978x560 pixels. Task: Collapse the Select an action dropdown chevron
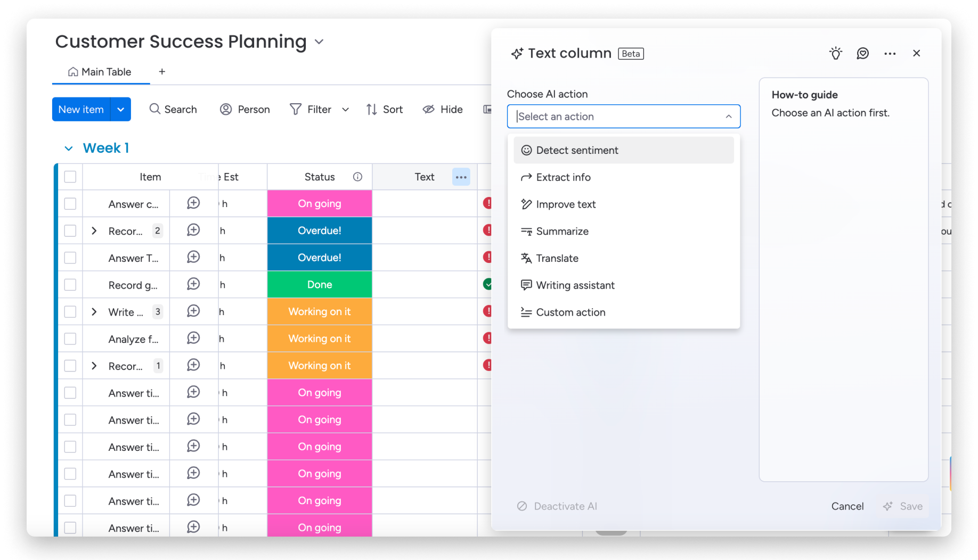[728, 117]
